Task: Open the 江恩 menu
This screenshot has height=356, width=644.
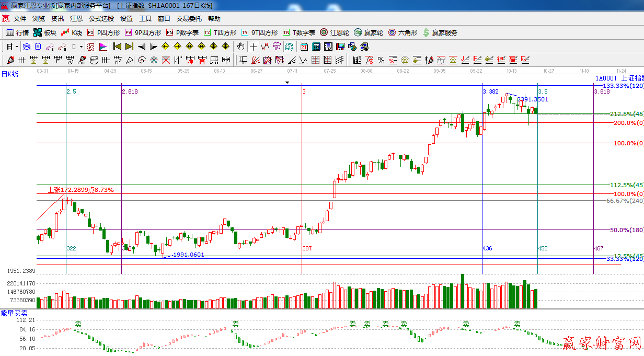Action: tap(76, 18)
